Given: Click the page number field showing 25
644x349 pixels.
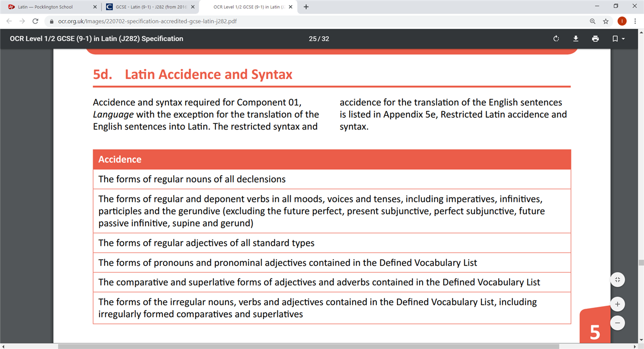Looking at the screenshot, I should tap(312, 39).
